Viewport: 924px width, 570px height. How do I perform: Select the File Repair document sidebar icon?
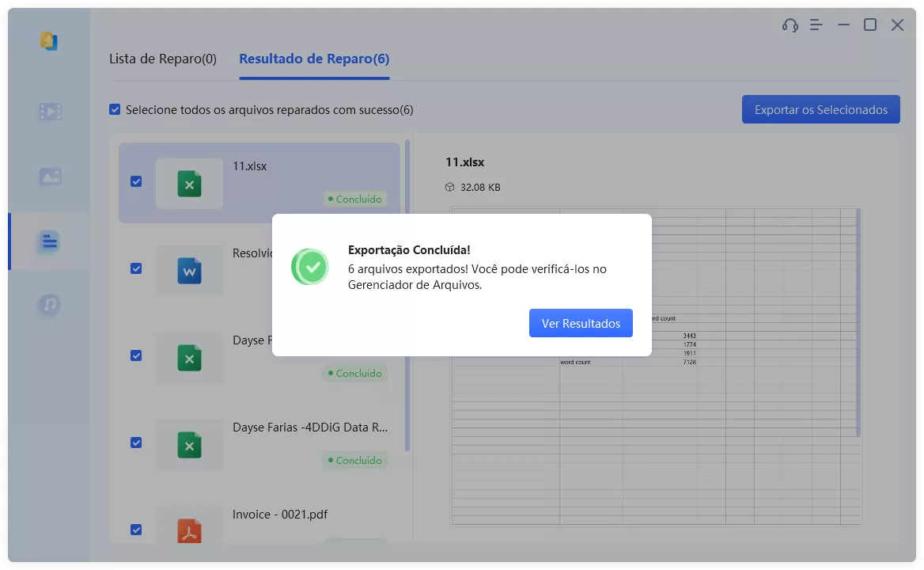[x=50, y=241]
